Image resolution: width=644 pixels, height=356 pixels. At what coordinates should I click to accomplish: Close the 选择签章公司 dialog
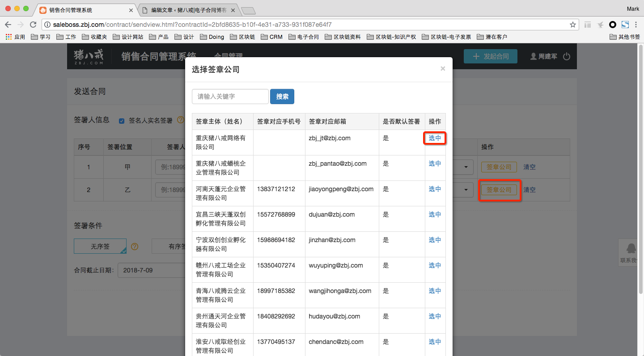coord(443,68)
